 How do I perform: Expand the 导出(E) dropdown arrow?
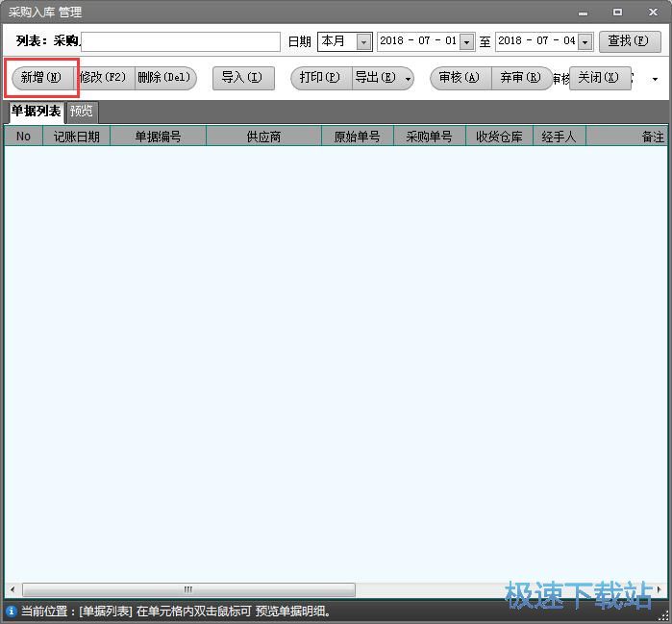408,79
